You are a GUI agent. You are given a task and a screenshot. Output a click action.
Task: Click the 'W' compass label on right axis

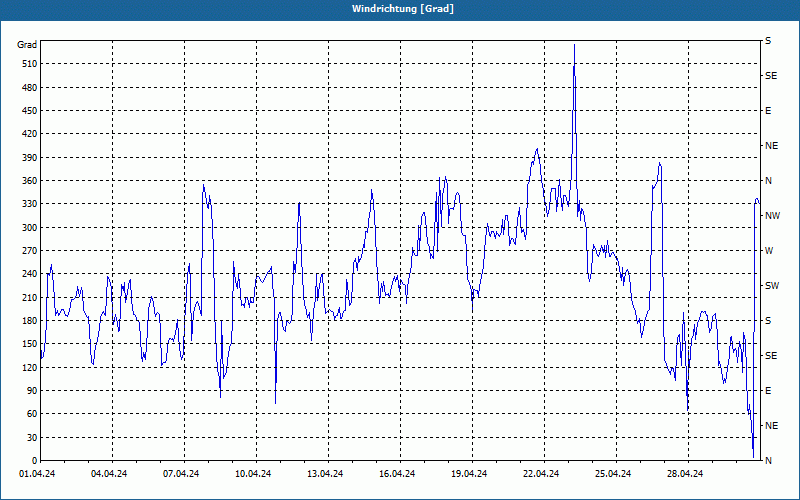(769, 251)
